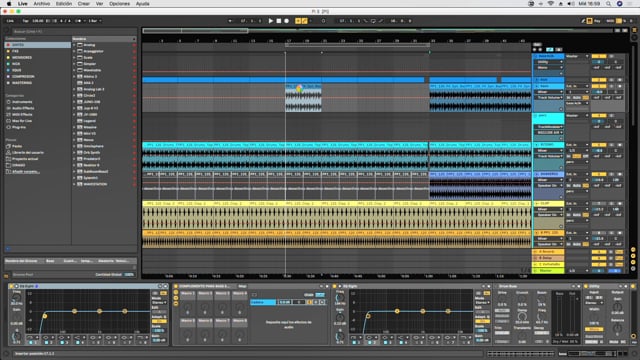Open Ver menu
The width and height of the screenshot is (640, 360).
(x=99, y=4)
